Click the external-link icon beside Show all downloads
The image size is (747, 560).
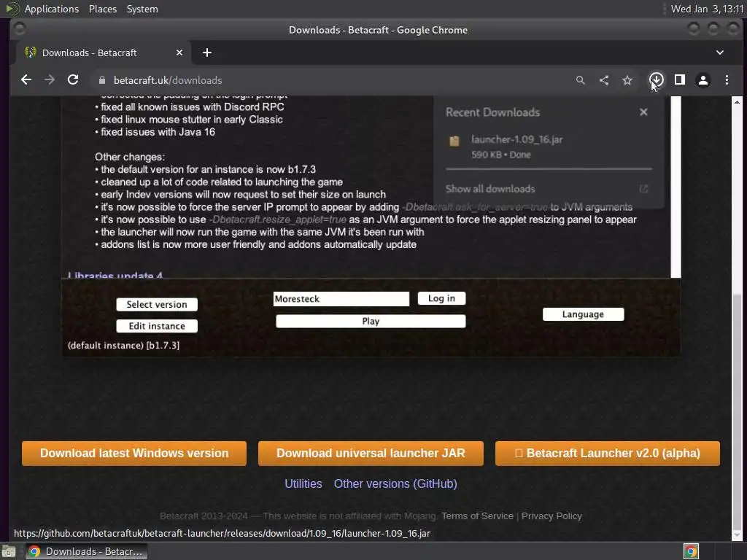click(x=643, y=189)
